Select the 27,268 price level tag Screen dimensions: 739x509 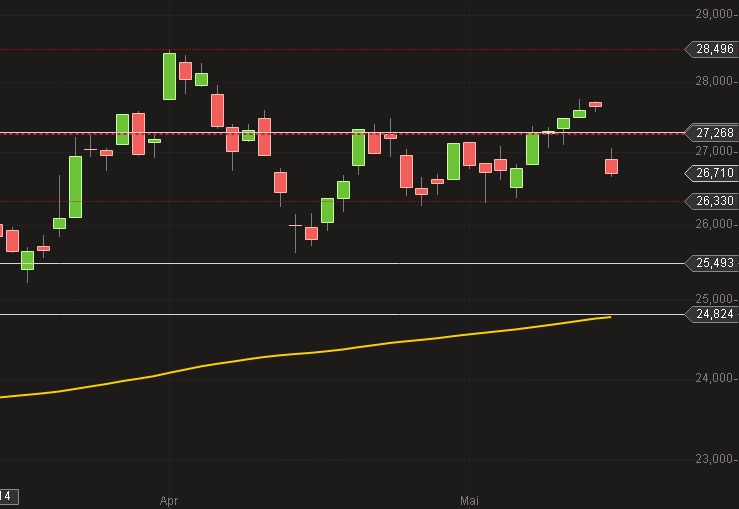tap(712, 133)
